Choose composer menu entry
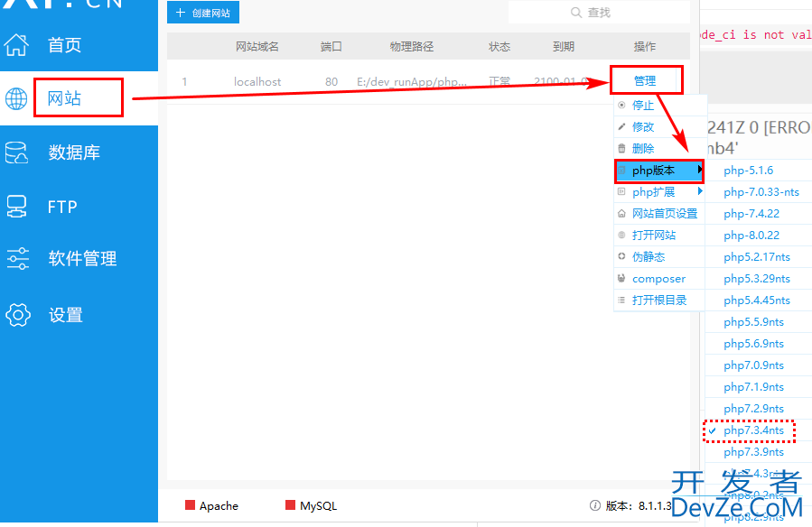The height and width of the screenshot is (527, 812). (659, 278)
